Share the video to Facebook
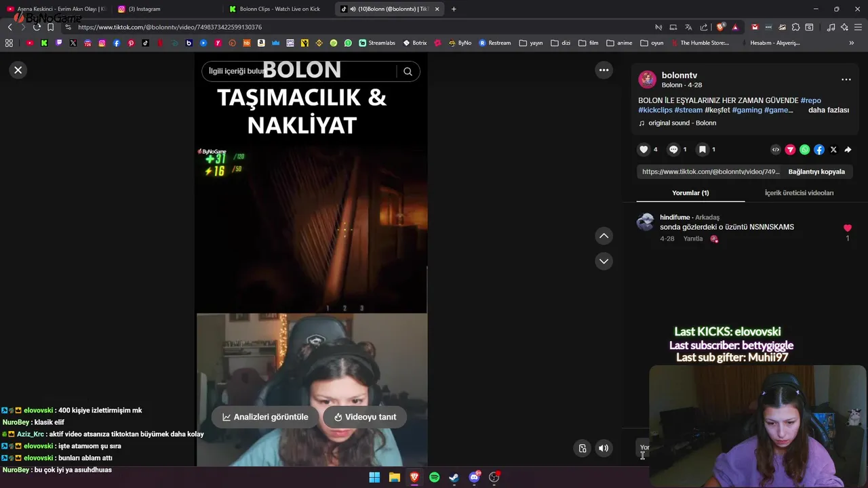Viewport: 868px width, 488px height. click(819, 150)
